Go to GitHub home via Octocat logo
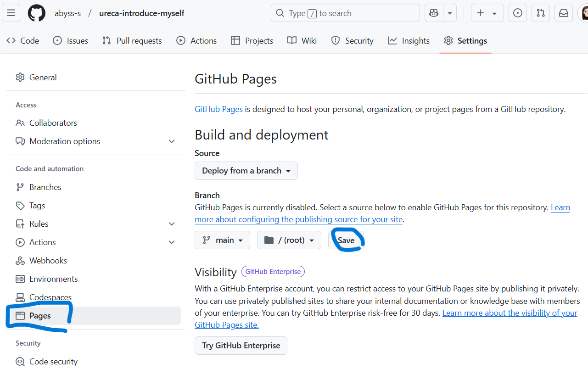Image resolution: width=588 pixels, height=369 pixels. 37,13
